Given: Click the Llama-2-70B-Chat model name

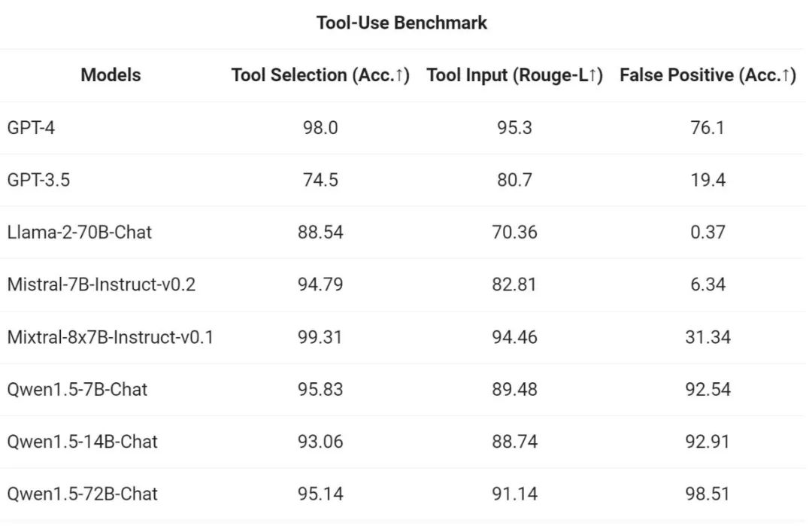Looking at the screenshot, I should 79,233.
